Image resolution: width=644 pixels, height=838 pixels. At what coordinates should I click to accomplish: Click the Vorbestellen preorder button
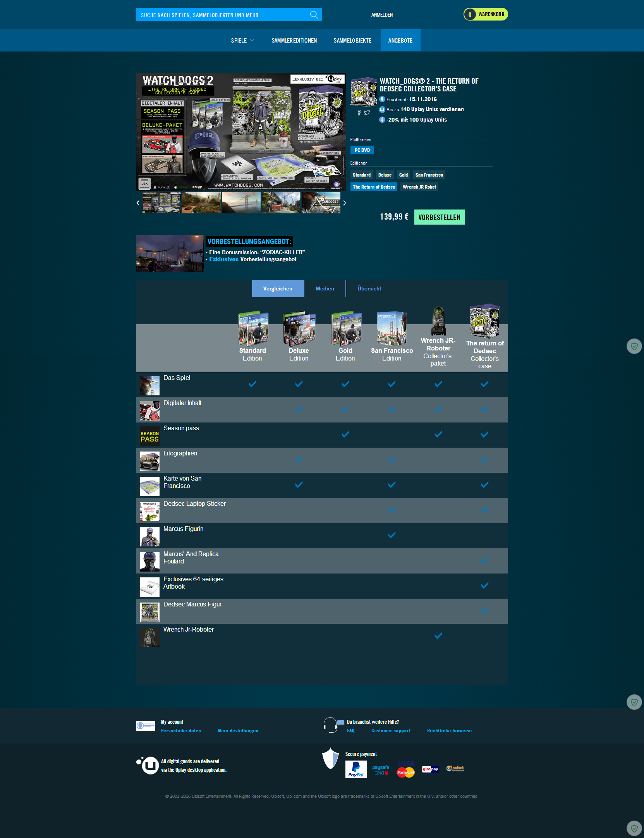pos(440,217)
